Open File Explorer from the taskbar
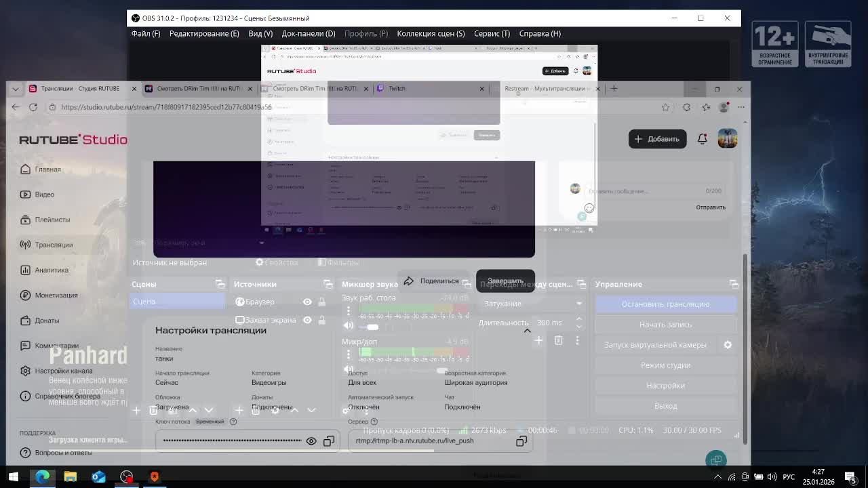 tap(70, 476)
